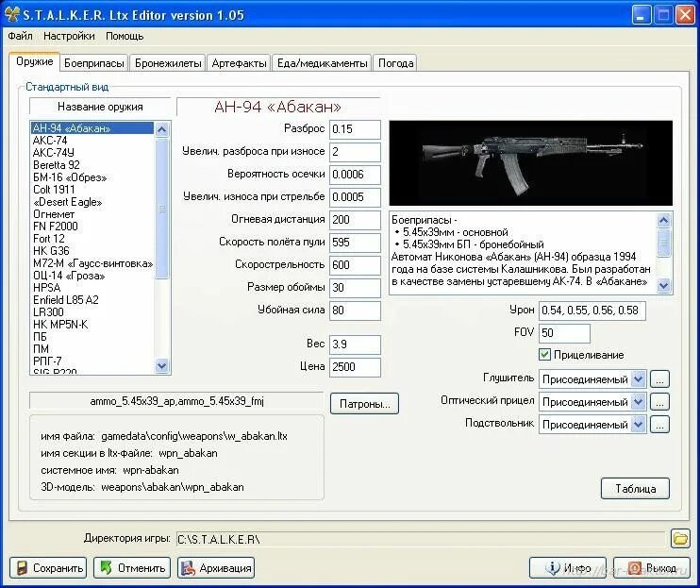Click the FOV input field
Image resolution: width=700 pixels, height=588 pixels.
pos(564,333)
